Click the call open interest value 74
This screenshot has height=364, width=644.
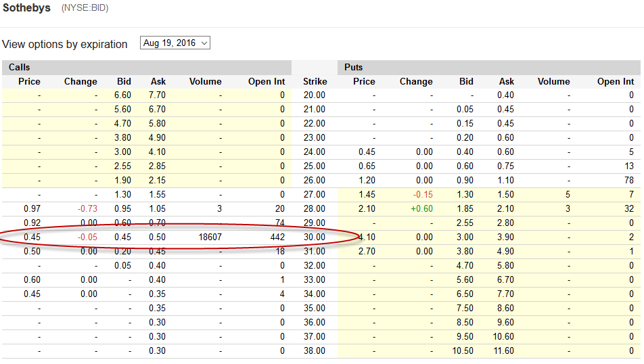click(x=280, y=223)
